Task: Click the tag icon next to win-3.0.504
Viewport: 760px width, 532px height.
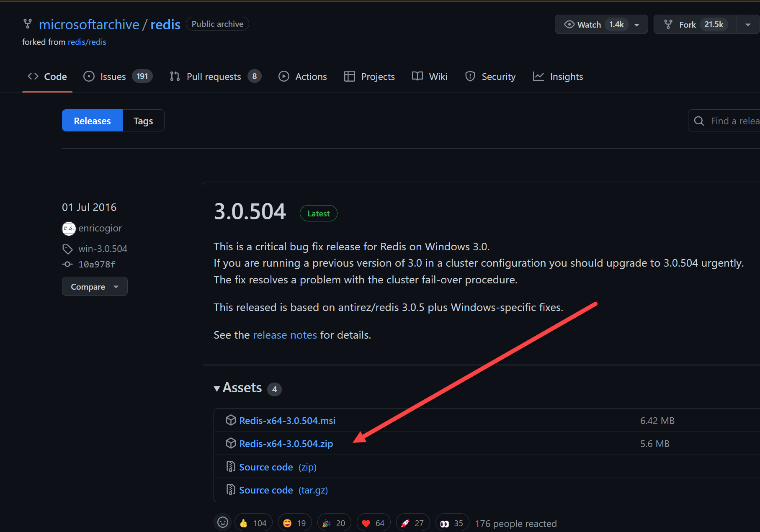Action: point(67,249)
